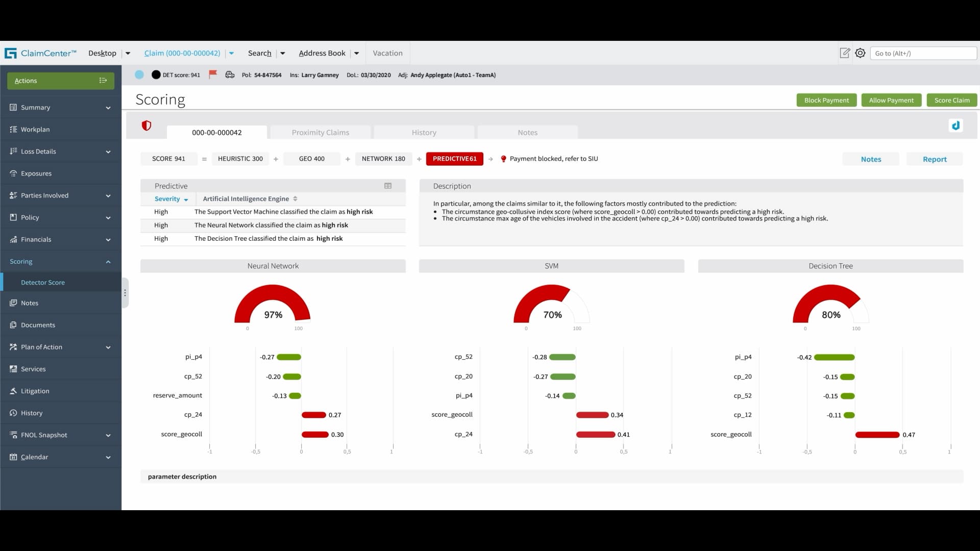Expand the Loss Details sidebar section
Screen dimensions: 980x551
pyautogui.click(x=108, y=152)
